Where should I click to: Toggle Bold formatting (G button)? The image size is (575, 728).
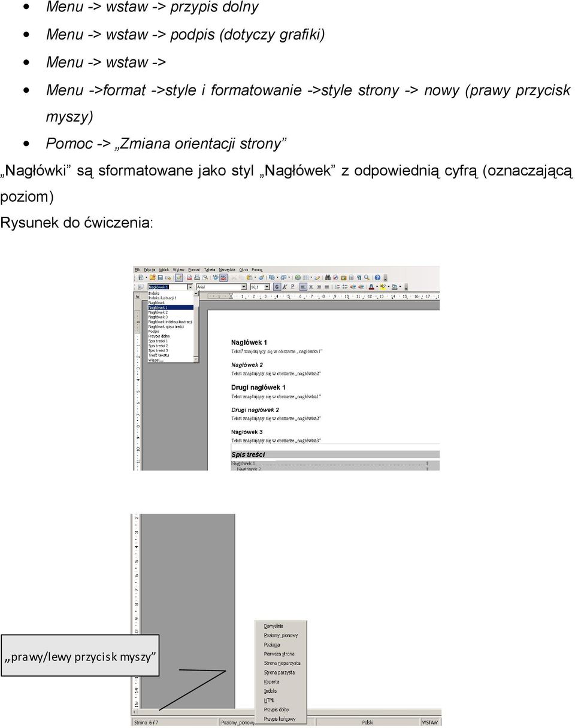click(277, 287)
